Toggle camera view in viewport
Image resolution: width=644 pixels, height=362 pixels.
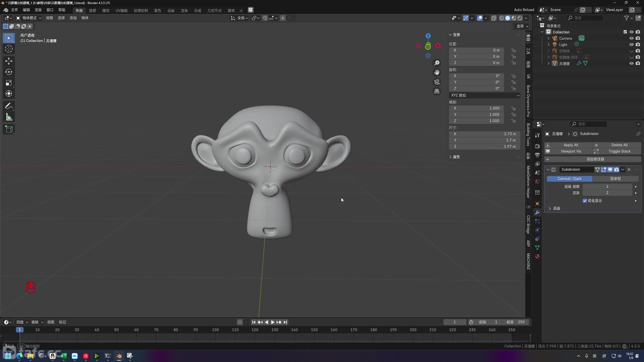click(437, 82)
